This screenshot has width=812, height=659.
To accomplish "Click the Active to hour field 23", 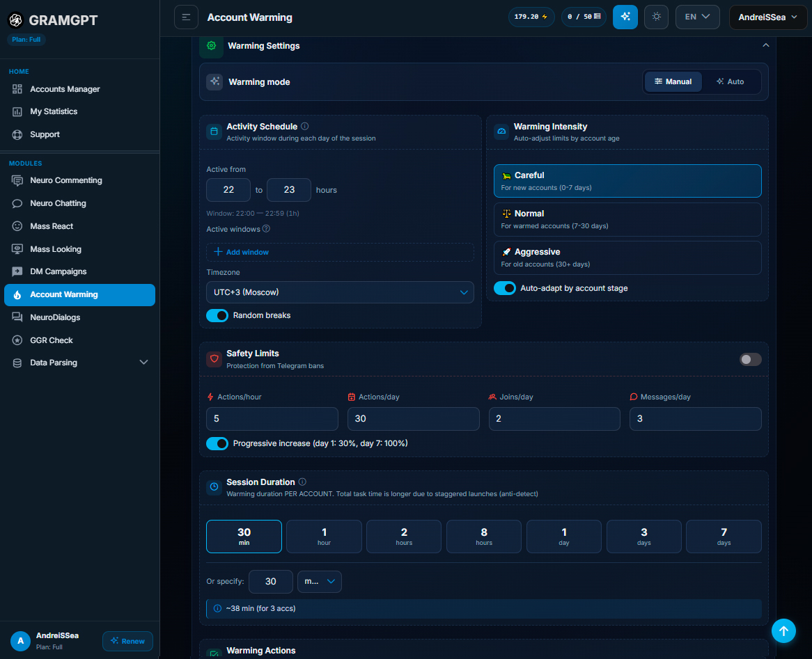I will pyautogui.click(x=289, y=190).
